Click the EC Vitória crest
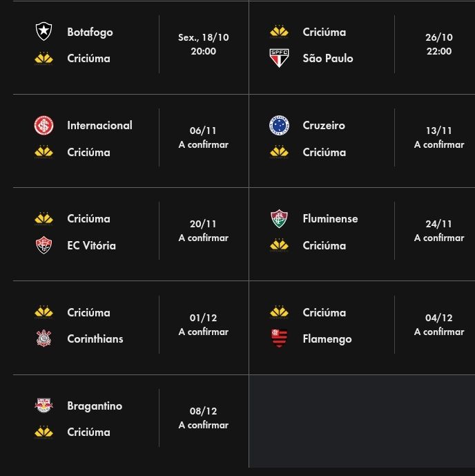 pos(43,245)
